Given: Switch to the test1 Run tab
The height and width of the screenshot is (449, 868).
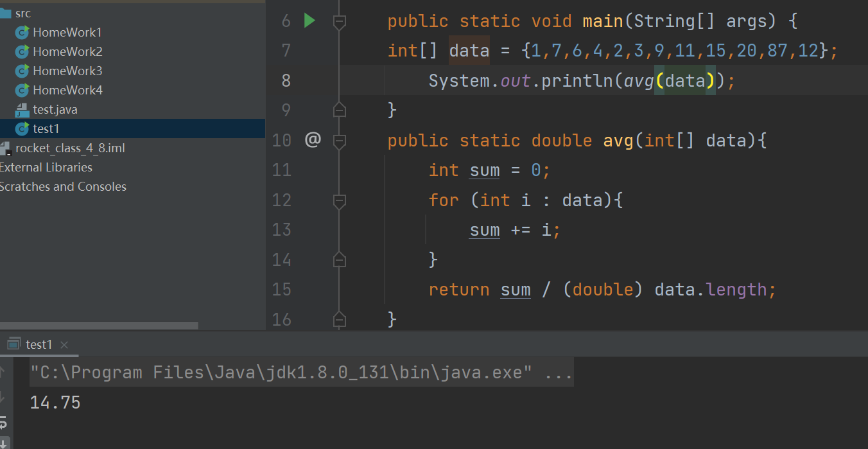Looking at the screenshot, I should click(39, 344).
